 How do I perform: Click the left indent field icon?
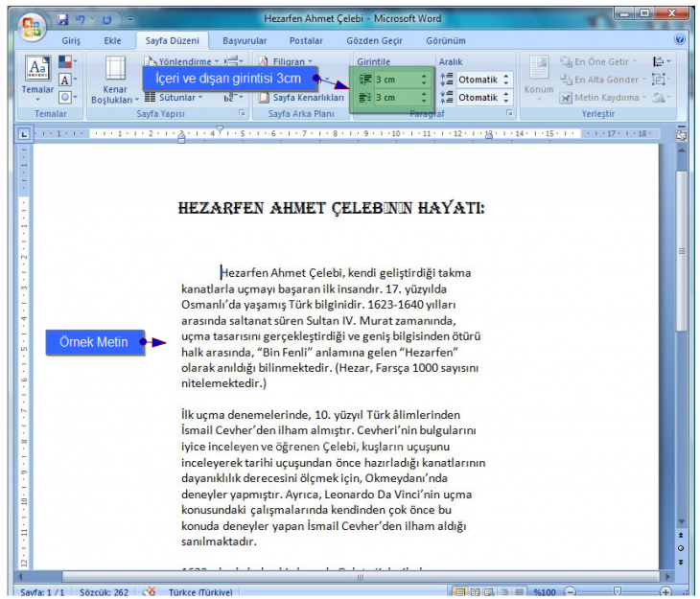pos(365,80)
